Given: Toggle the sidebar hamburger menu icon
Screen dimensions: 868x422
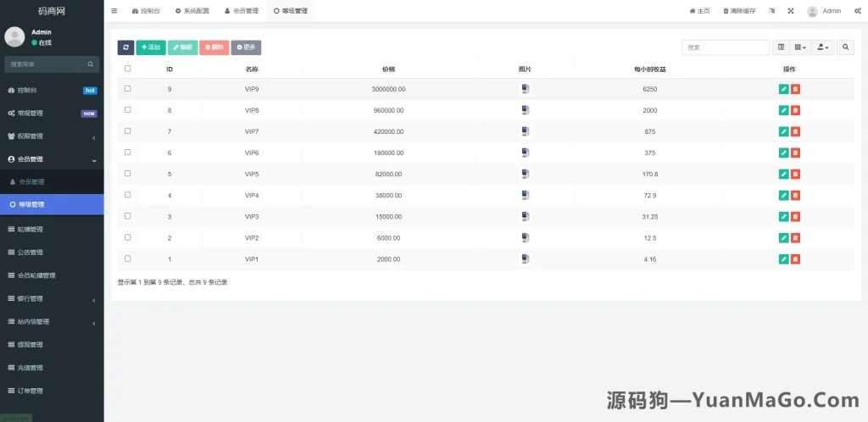Looking at the screenshot, I should coord(114,11).
